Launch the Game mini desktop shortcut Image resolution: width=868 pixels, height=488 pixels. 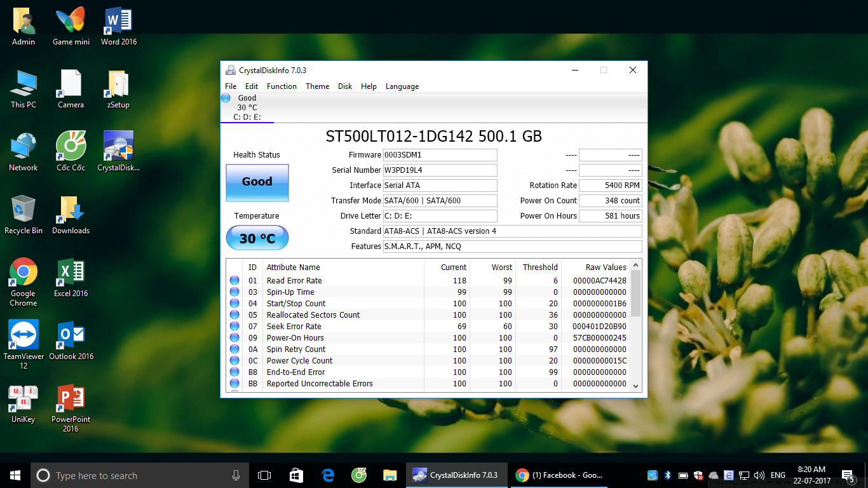pyautogui.click(x=71, y=27)
